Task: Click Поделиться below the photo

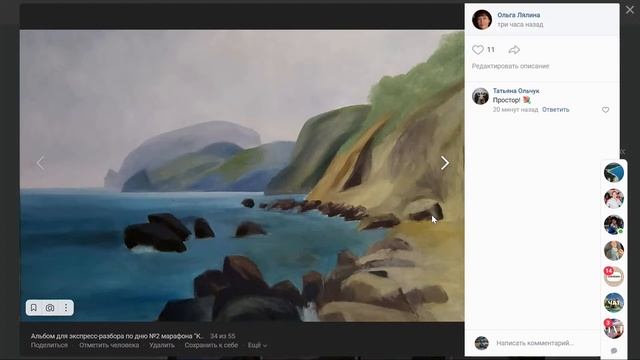Action: click(x=49, y=345)
